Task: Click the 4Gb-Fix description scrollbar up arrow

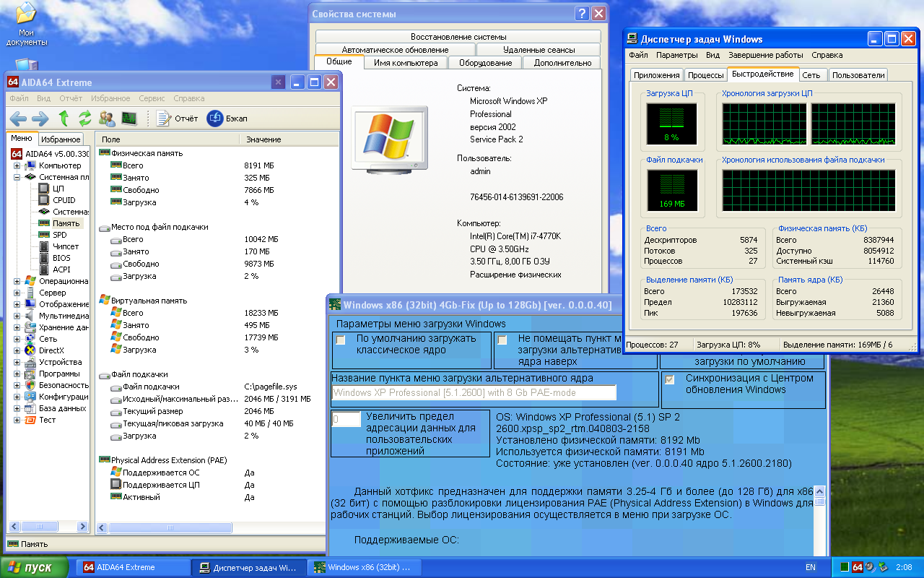Action: pyautogui.click(x=819, y=492)
